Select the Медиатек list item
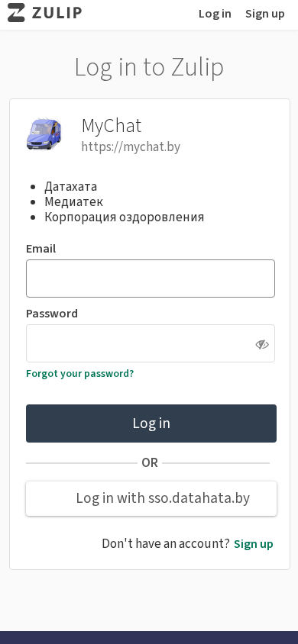 tap(74, 201)
